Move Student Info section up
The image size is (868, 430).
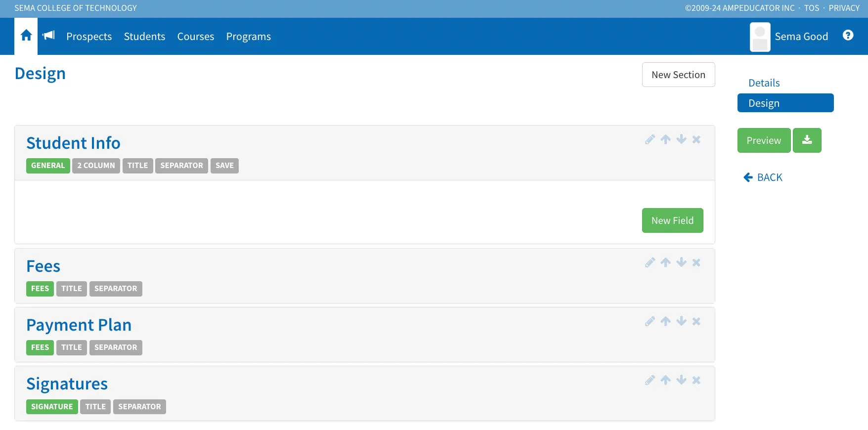[665, 139]
